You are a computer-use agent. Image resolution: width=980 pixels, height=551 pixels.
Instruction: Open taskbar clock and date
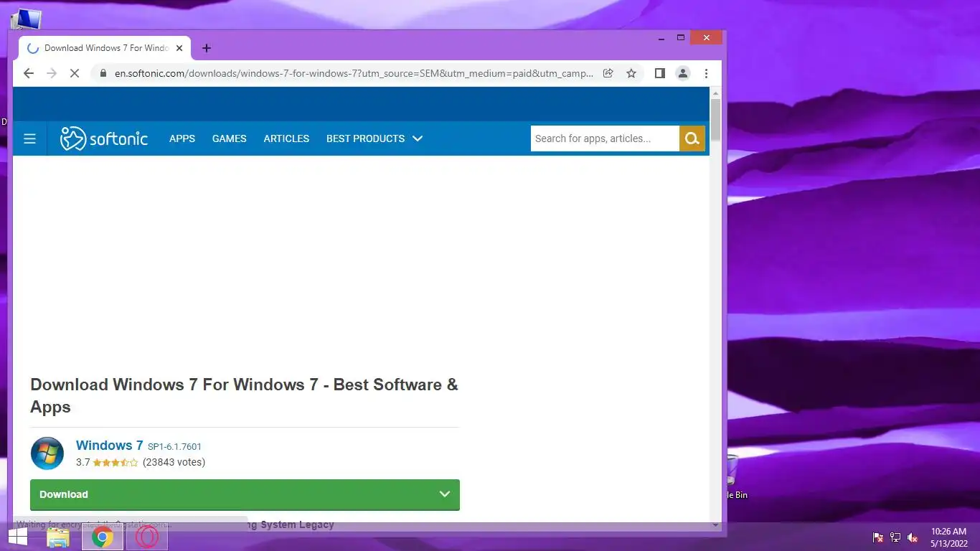tap(949, 537)
